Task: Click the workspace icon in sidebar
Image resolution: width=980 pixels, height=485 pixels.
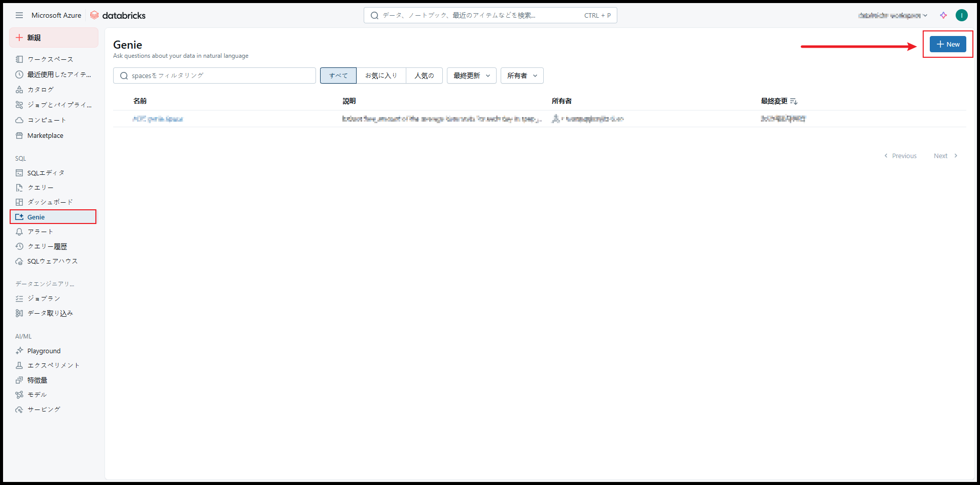Action: point(19,59)
